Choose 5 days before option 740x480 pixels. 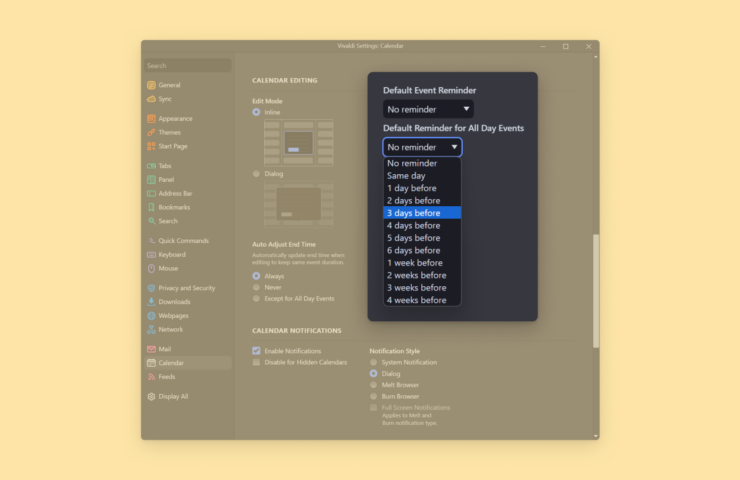(422, 238)
